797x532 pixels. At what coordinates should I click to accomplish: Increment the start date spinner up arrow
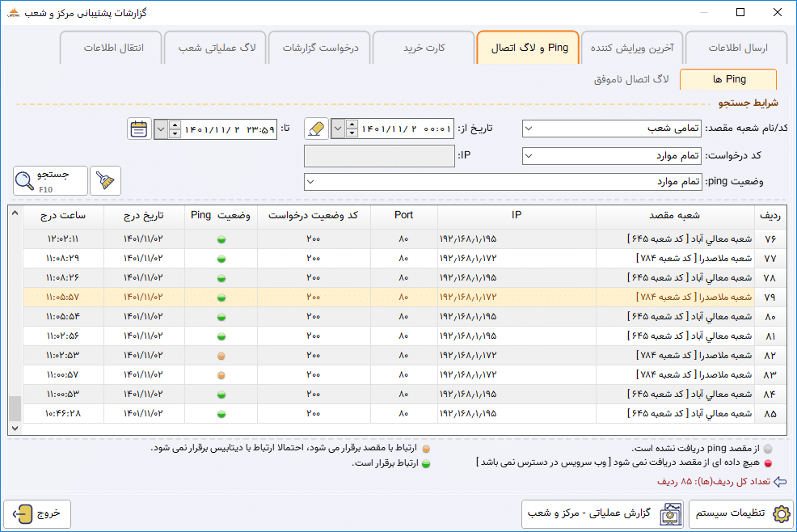tap(352, 124)
